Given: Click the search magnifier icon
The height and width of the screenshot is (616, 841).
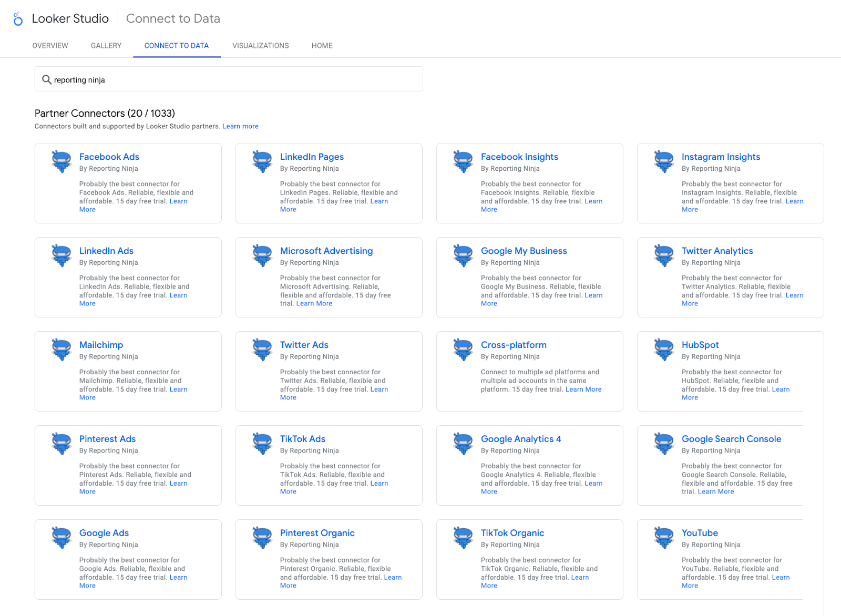Looking at the screenshot, I should (47, 80).
